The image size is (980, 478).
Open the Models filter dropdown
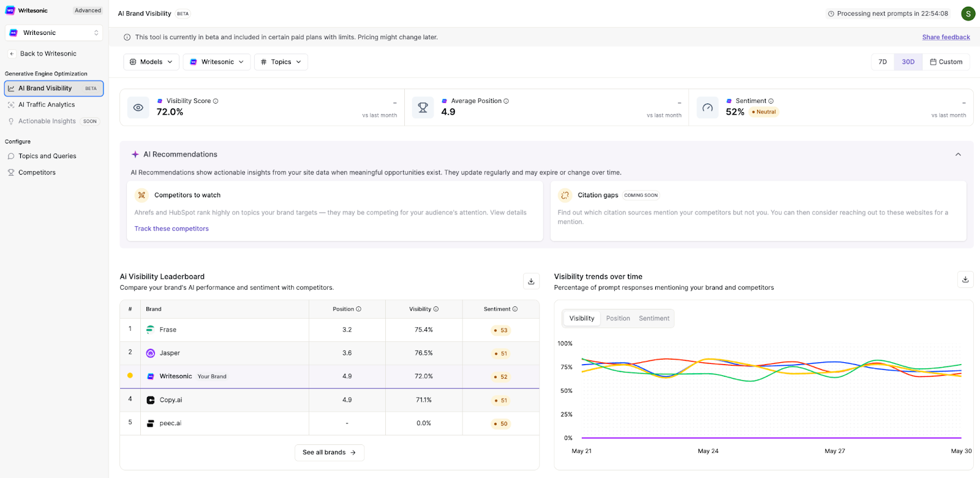[151, 62]
